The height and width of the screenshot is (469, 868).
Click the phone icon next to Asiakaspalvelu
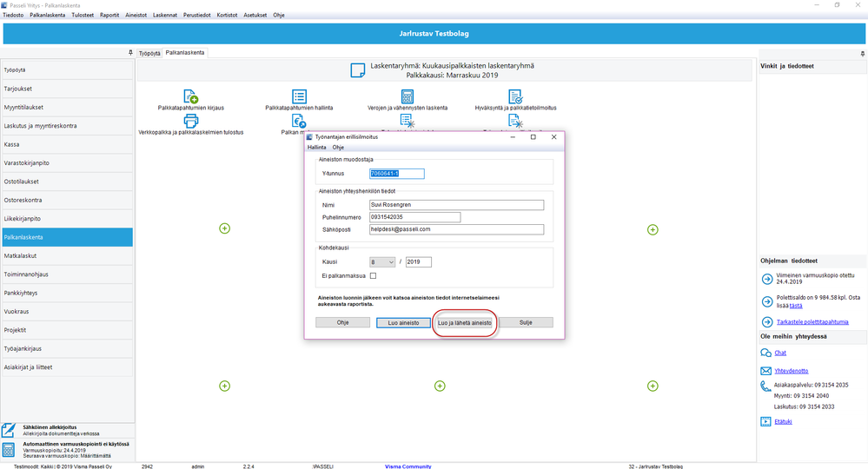pyautogui.click(x=765, y=386)
